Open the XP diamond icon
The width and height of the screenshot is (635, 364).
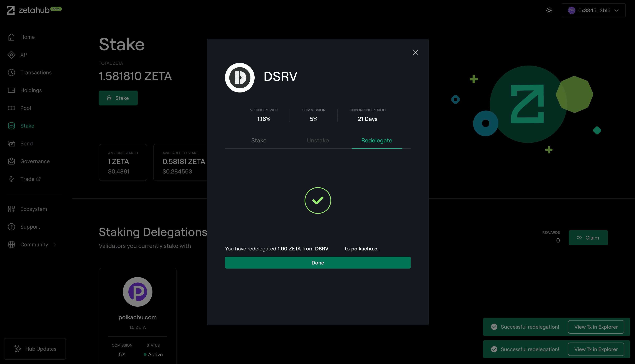coord(11,55)
